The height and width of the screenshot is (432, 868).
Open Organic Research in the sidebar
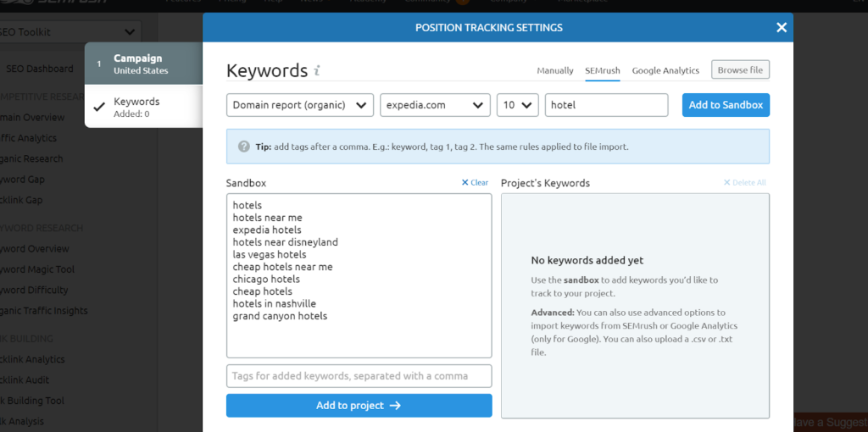pos(31,158)
